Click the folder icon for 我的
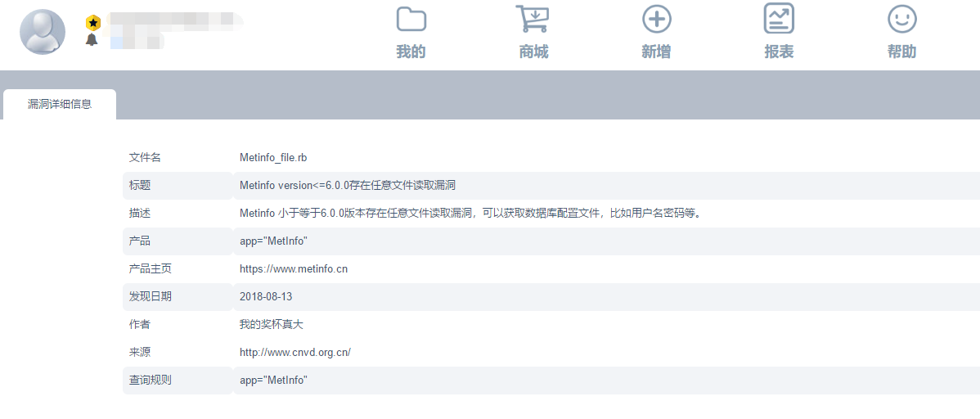This screenshot has height=419, width=980. (411, 19)
